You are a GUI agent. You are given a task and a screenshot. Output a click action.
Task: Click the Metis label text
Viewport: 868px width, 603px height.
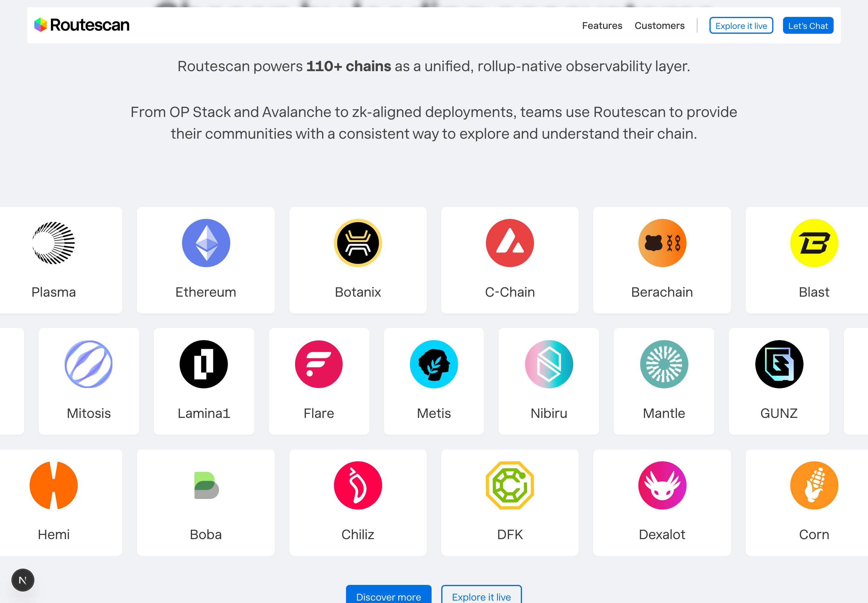click(434, 413)
